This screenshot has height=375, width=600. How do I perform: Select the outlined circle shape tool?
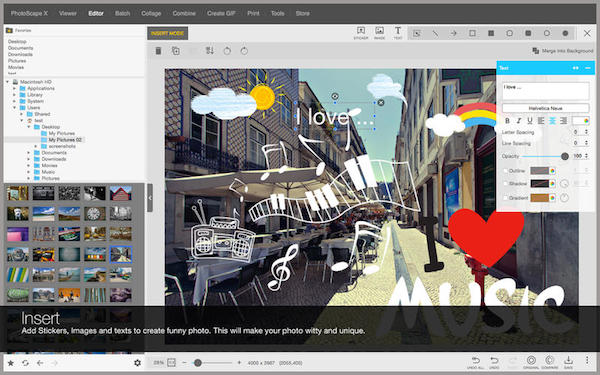(x=547, y=33)
